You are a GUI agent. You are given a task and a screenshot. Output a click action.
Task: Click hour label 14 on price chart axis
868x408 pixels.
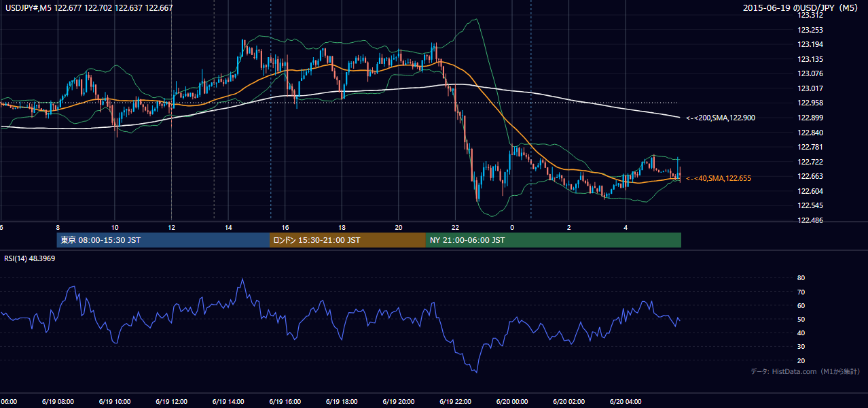coord(228,228)
